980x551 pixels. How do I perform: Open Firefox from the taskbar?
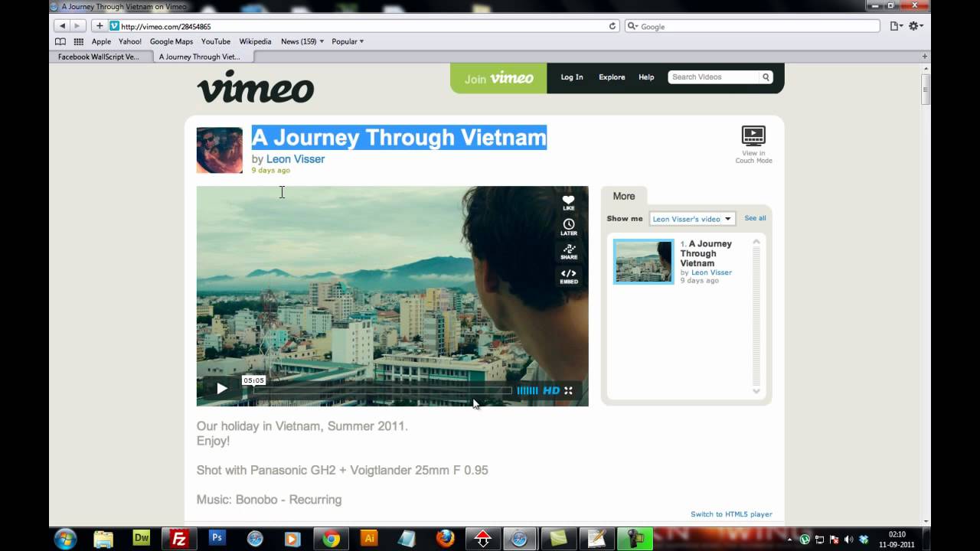click(x=445, y=539)
